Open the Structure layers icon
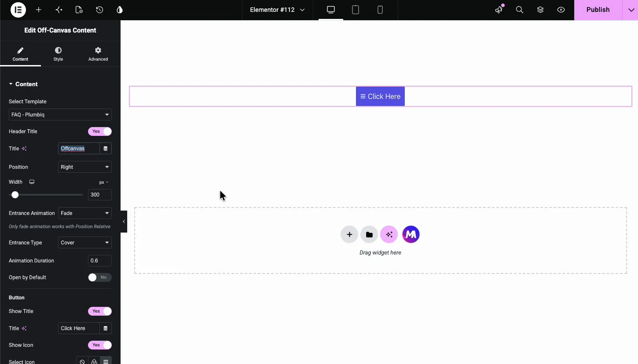 click(x=540, y=10)
